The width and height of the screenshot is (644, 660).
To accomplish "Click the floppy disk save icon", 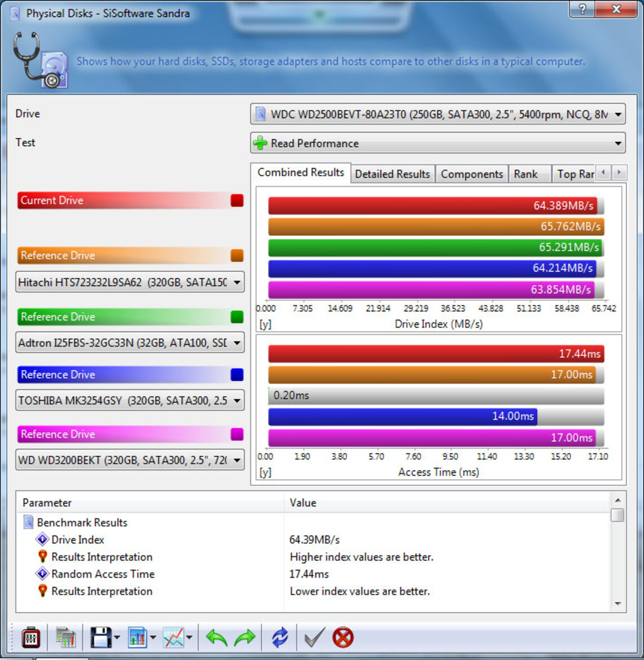I will pyautogui.click(x=100, y=637).
